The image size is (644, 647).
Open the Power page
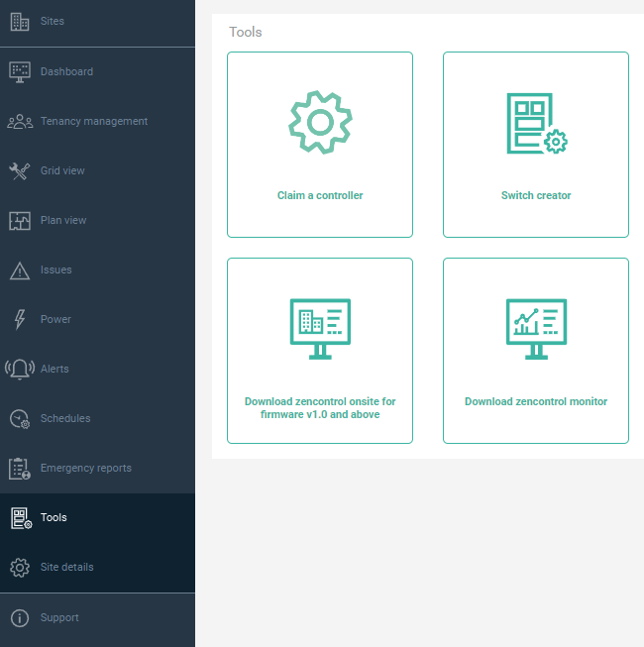coord(97,319)
